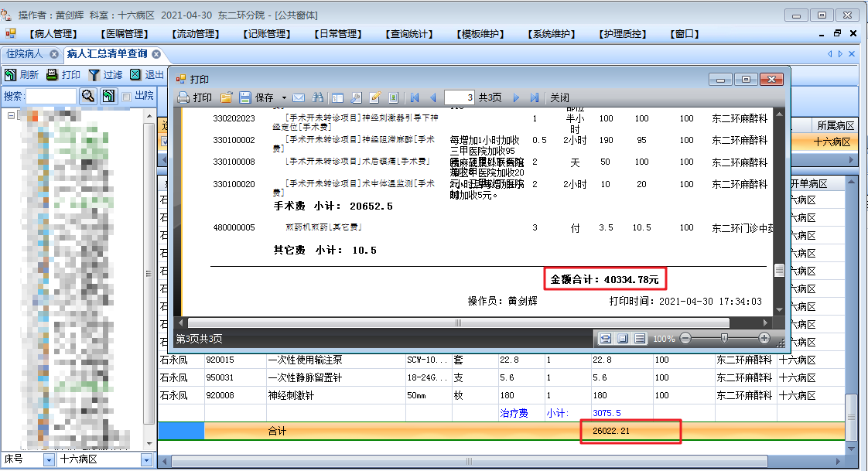Click 打印 in the main window toolbar

pyautogui.click(x=63, y=74)
